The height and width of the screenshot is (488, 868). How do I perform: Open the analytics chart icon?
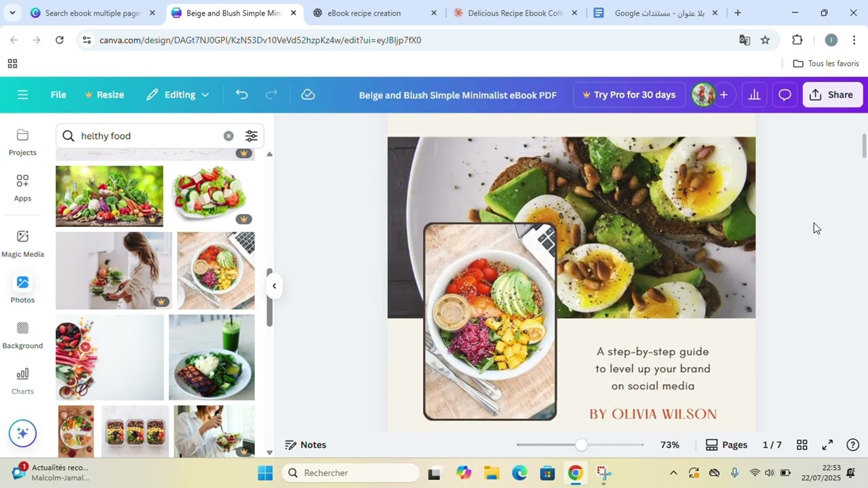(x=754, y=95)
